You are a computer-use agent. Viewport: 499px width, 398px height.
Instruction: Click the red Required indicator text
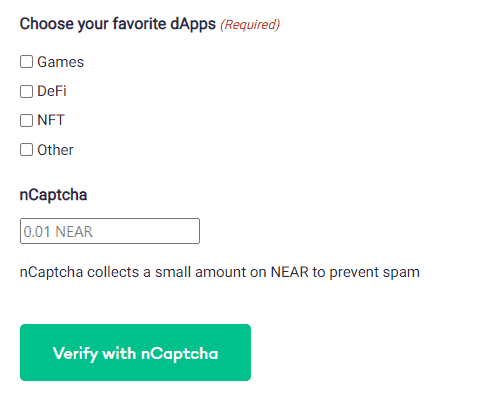[250, 25]
